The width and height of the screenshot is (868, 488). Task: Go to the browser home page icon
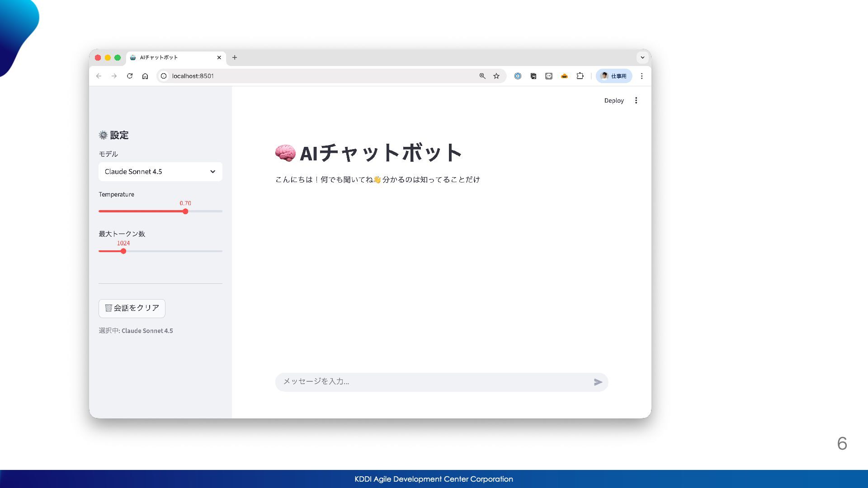pos(145,76)
